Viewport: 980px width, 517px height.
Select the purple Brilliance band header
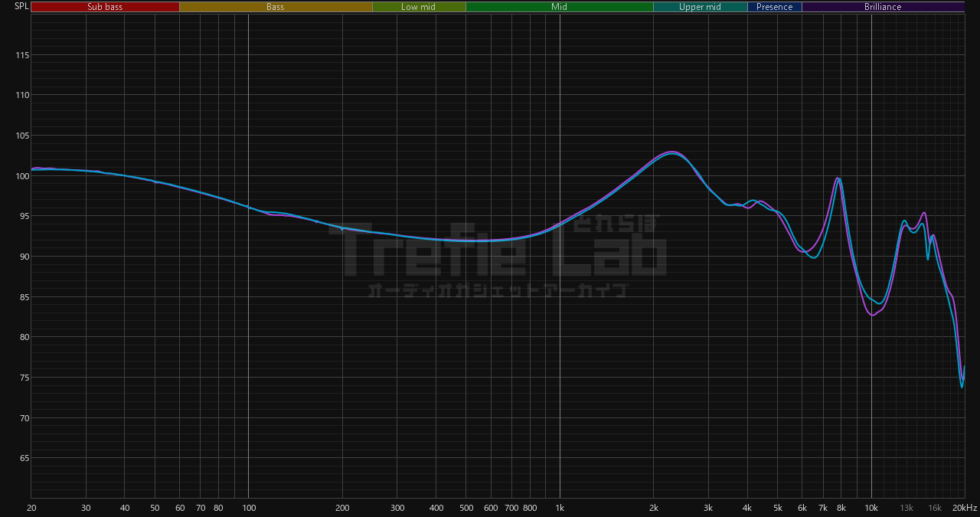click(x=883, y=7)
